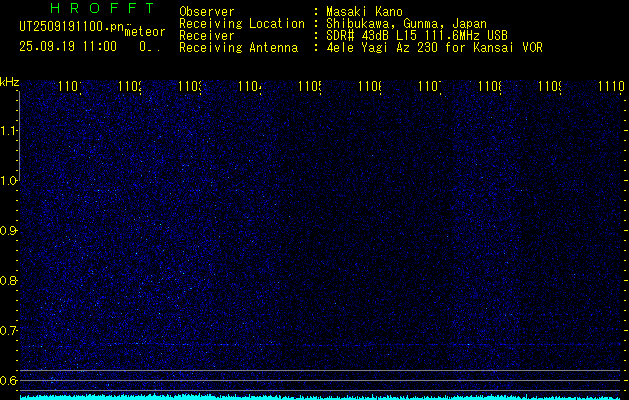The height and width of the screenshot is (400, 629).
Task: Click the 0.6 frequency axis tick
Action: (9, 380)
